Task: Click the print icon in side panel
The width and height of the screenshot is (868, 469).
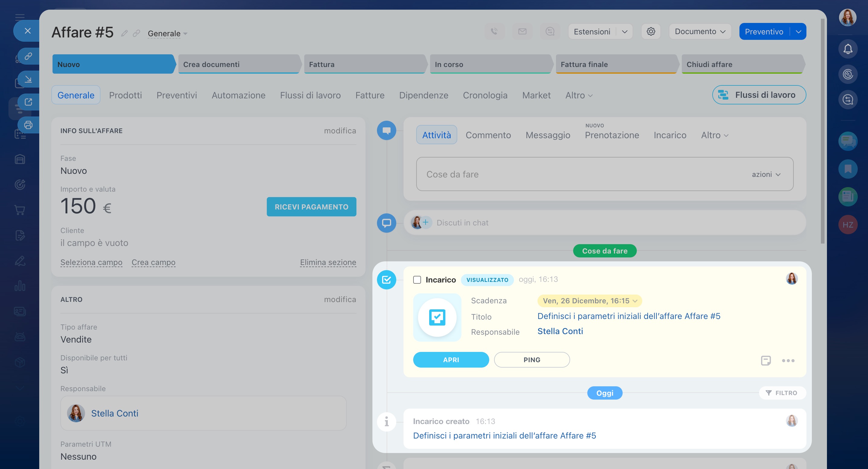Action: [x=28, y=125]
